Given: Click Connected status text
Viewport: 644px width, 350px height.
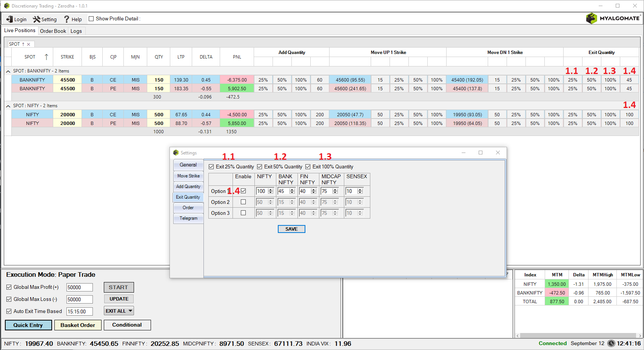Looking at the screenshot, I should 553,344.
